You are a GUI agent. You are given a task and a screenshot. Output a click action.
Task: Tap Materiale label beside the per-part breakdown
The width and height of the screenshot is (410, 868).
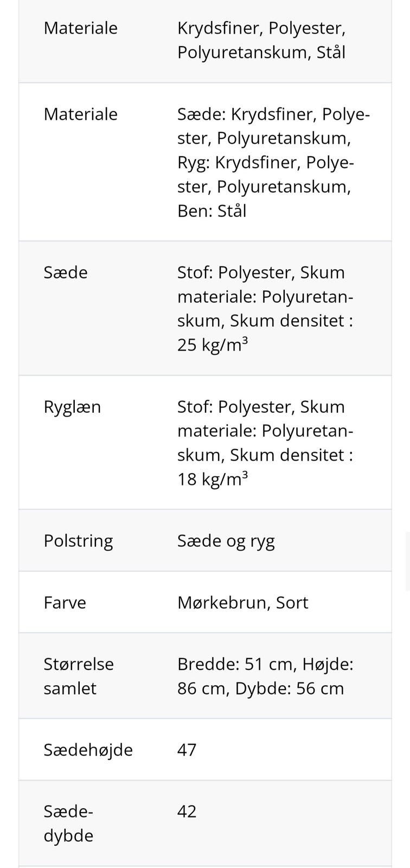tap(80, 114)
